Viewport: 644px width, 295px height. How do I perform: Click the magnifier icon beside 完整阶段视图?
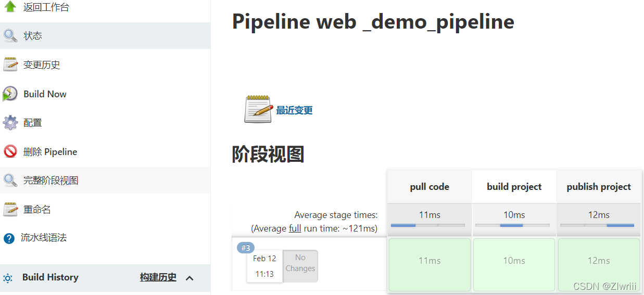[x=10, y=181]
